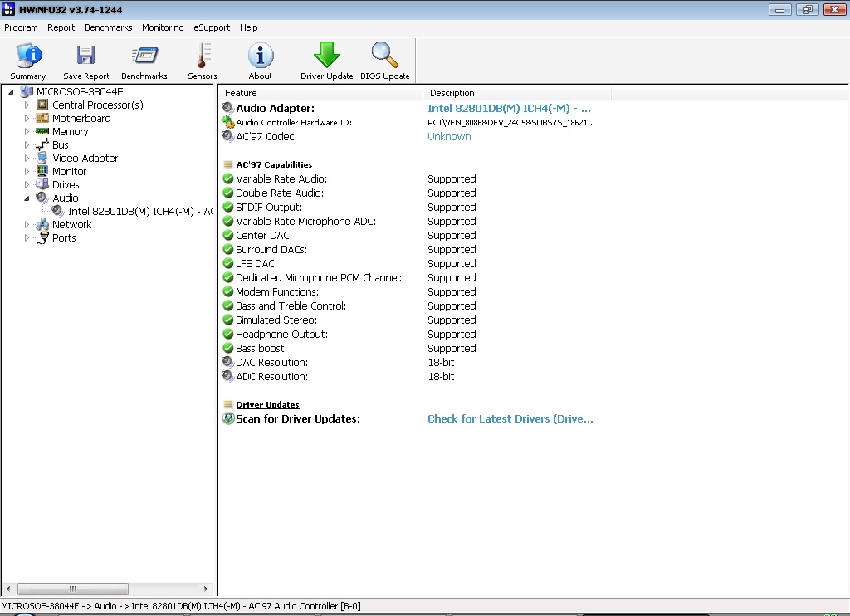Collapse the Audio tree node
This screenshot has height=616, width=850.
pos(27,198)
